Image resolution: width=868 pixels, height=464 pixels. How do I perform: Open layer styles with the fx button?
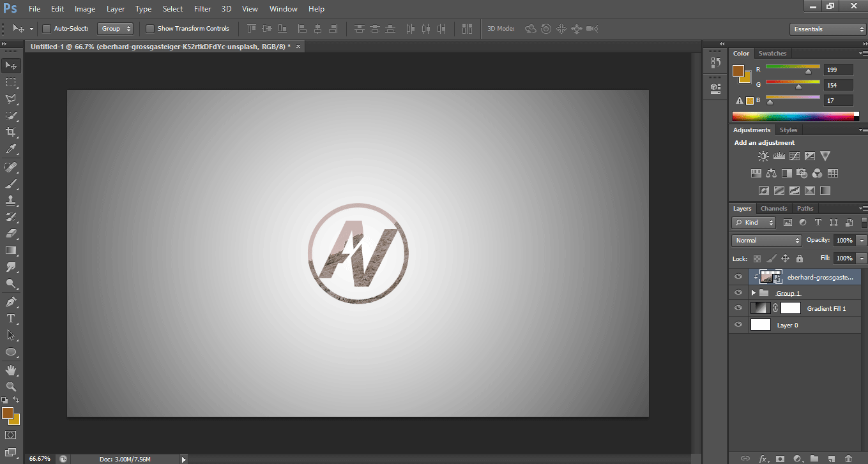764,458
